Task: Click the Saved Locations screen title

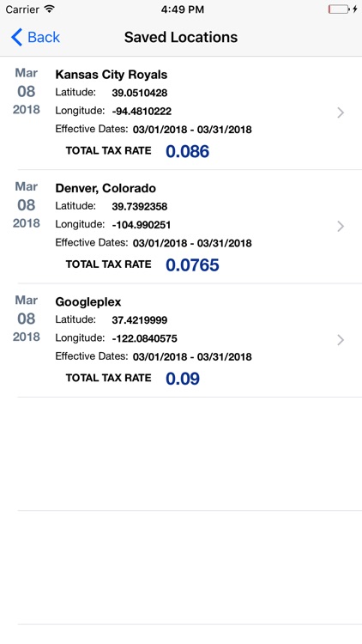Action: click(181, 38)
